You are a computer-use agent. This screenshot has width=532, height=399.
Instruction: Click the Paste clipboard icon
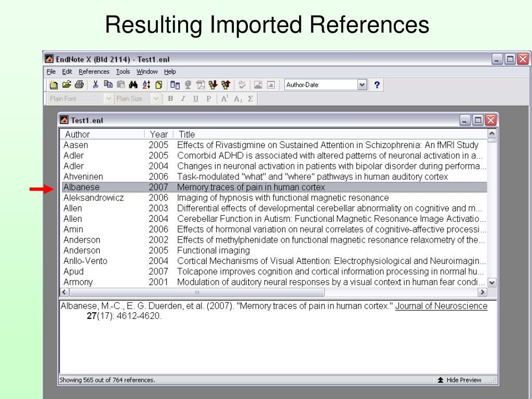coord(121,85)
